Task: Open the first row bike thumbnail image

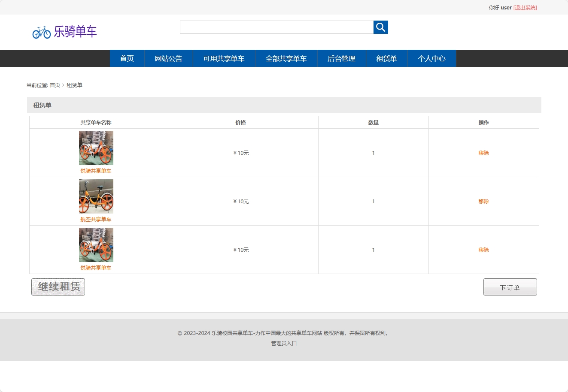Action: (96, 148)
